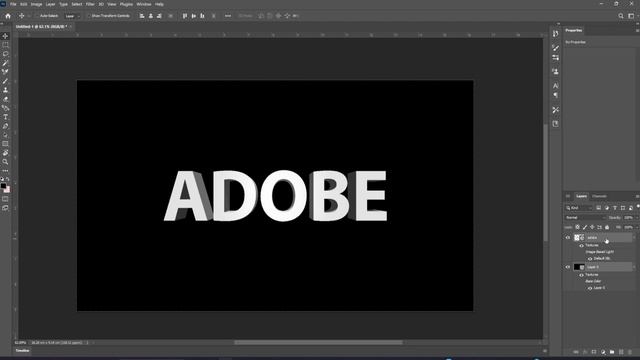
Task: Toggle Quick Mask mode icon
Action: pyautogui.click(x=5, y=199)
